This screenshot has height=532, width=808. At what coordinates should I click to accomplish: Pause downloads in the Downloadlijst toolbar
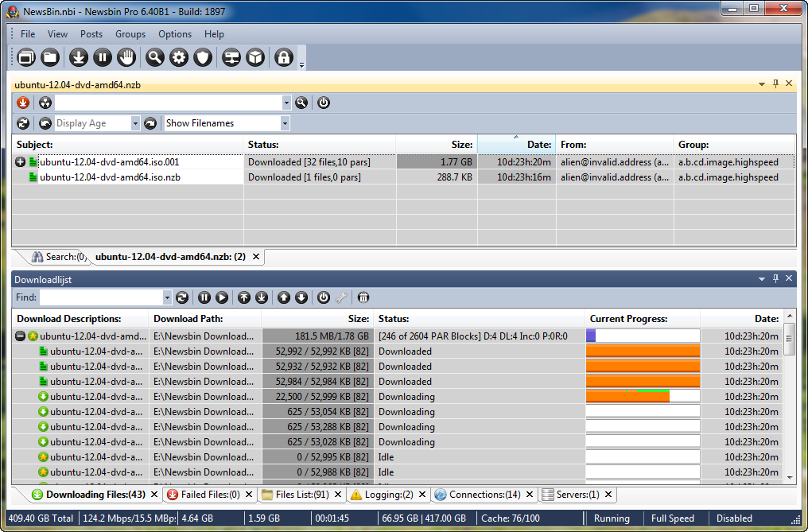point(204,297)
